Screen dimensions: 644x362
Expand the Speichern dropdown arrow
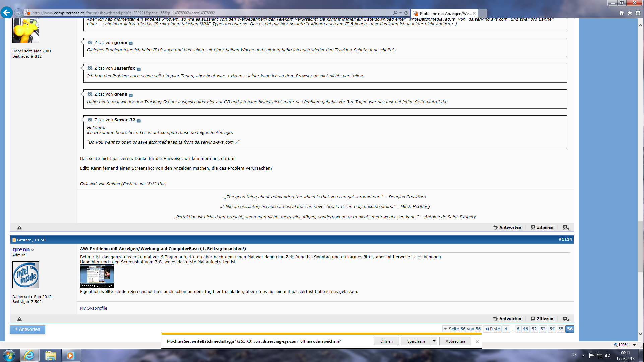(x=434, y=341)
